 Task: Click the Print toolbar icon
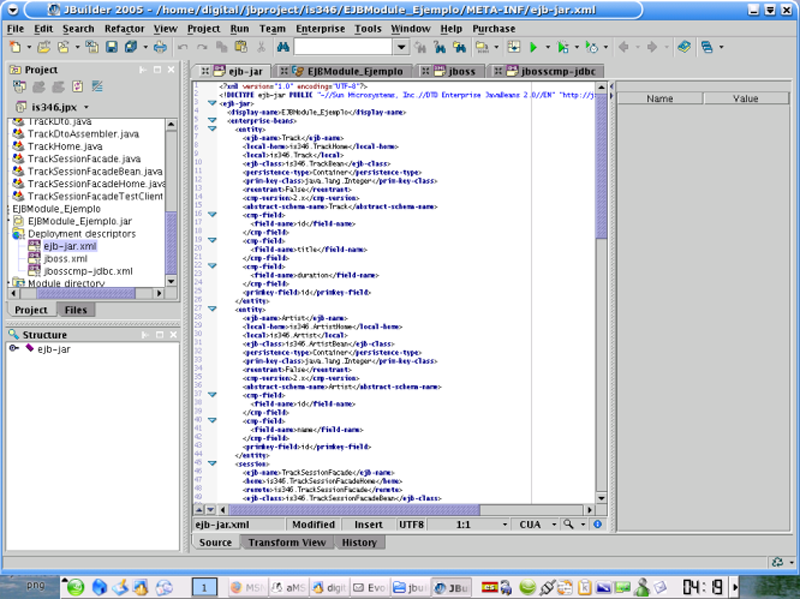[x=160, y=47]
